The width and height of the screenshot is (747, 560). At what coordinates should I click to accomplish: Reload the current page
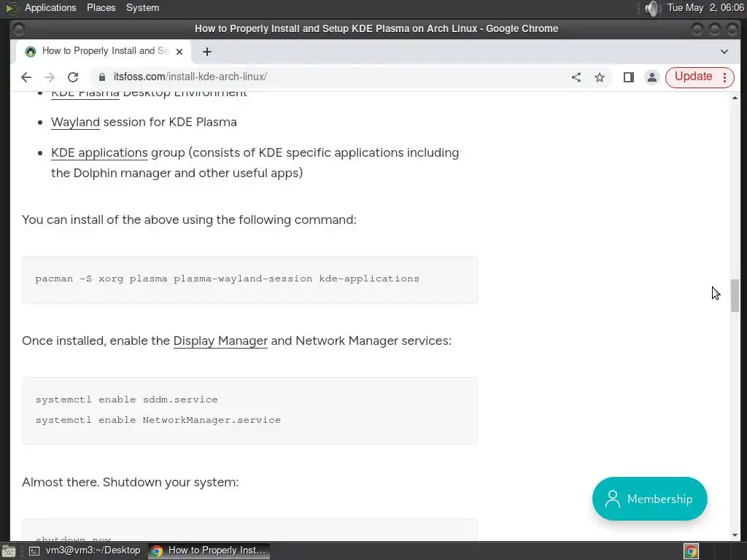(73, 77)
